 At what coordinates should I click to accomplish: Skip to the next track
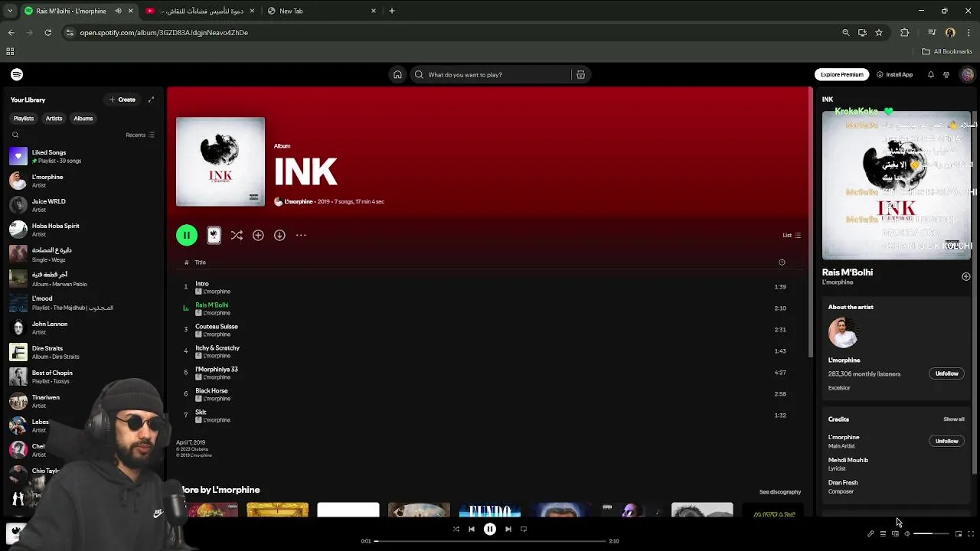coord(508,529)
